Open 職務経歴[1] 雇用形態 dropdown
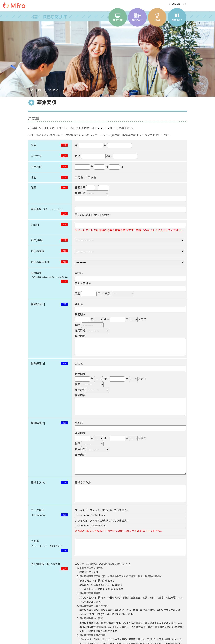The height and width of the screenshot is (644, 215). coord(98,331)
